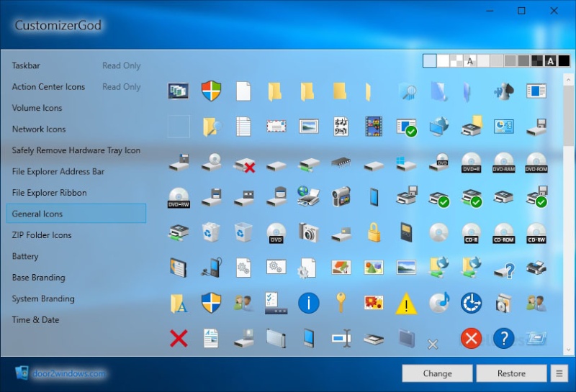576x392 pixels.
Task: Select the font folder with letter A icon
Action: [x=179, y=304]
